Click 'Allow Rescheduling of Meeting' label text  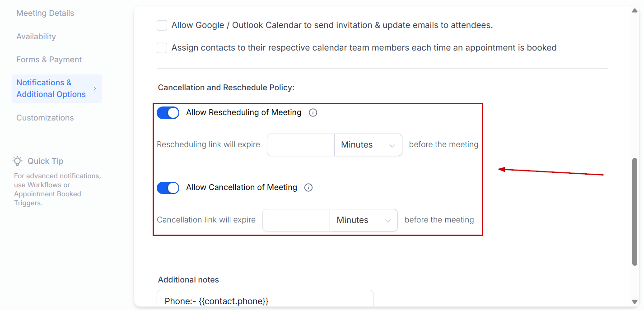[x=244, y=113]
